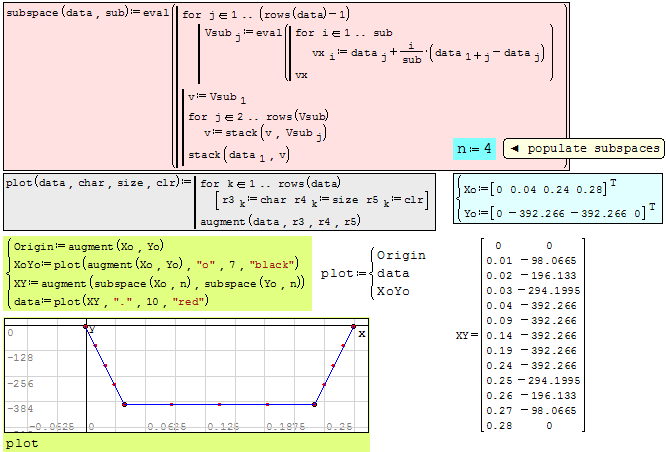Screen dimensions: 666x452
Task: Click the "red" color string in data
Action: pyautogui.click(x=190, y=299)
